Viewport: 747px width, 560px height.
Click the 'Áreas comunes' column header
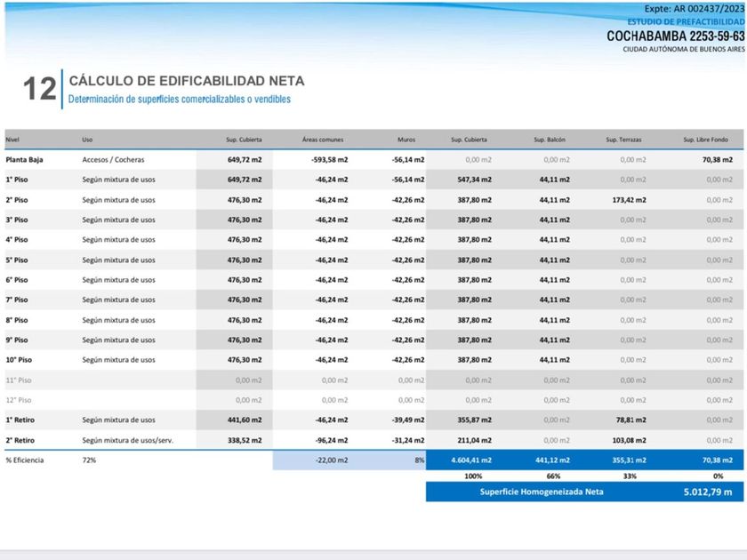[x=323, y=140]
